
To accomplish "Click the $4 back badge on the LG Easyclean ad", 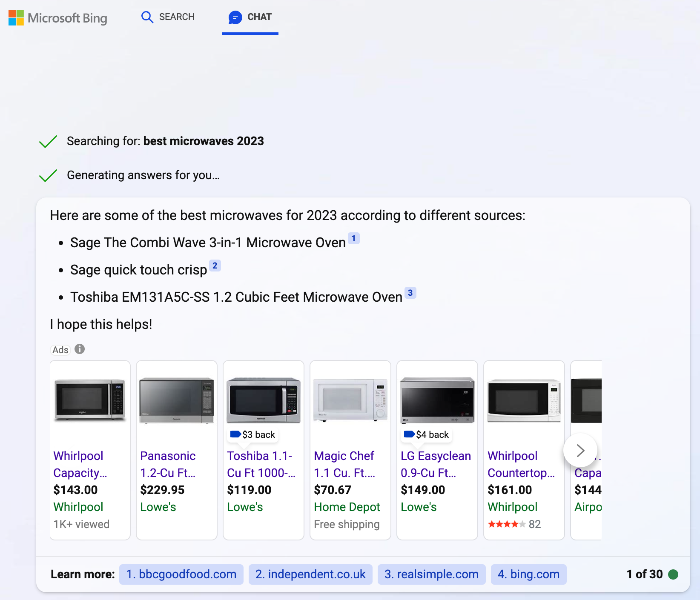I will point(425,434).
